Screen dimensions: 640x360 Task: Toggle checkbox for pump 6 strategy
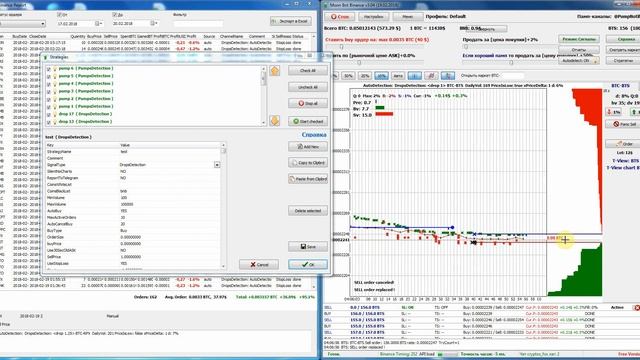(49, 69)
